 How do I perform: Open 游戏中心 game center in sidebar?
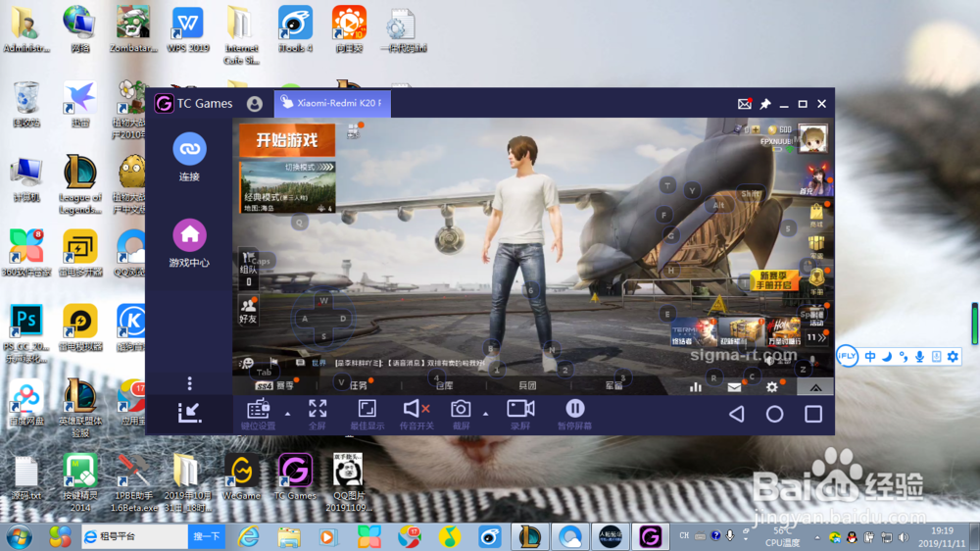click(x=189, y=235)
